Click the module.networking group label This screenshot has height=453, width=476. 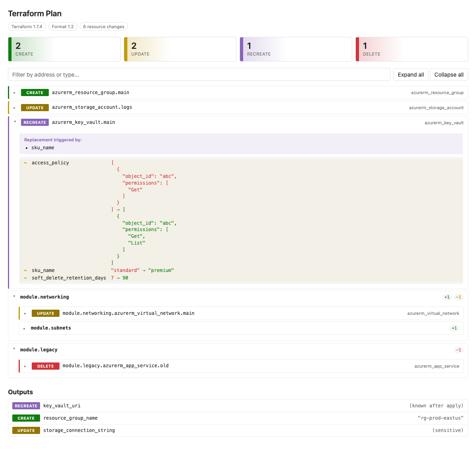pyautogui.click(x=44, y=297)
